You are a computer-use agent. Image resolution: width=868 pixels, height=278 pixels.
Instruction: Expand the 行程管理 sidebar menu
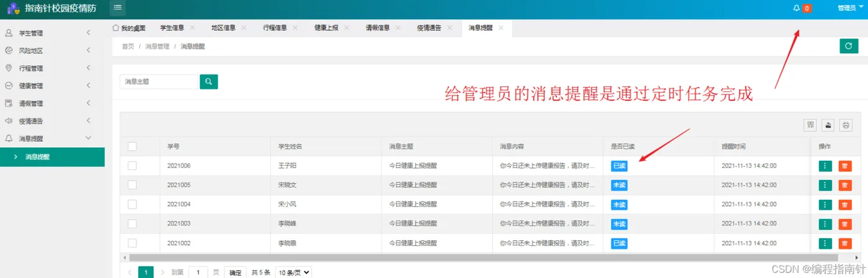click(52, 68)
